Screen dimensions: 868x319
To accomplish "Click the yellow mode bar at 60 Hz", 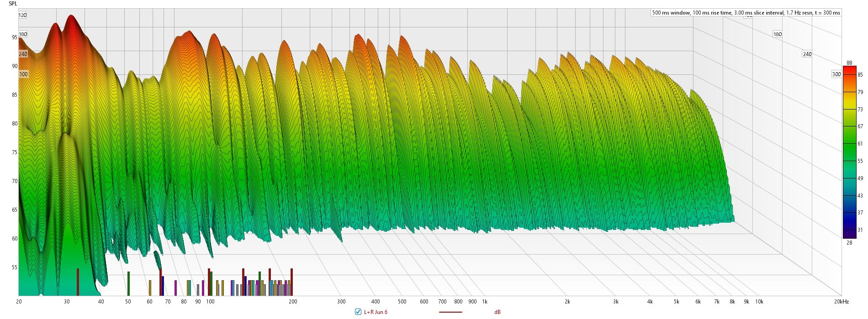I will click(150, 288).
